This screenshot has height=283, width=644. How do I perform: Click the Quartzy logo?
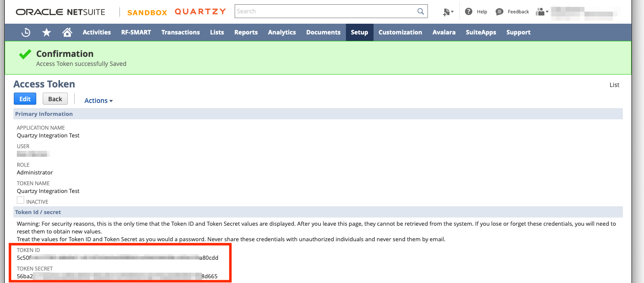click(x=200, y=12)
